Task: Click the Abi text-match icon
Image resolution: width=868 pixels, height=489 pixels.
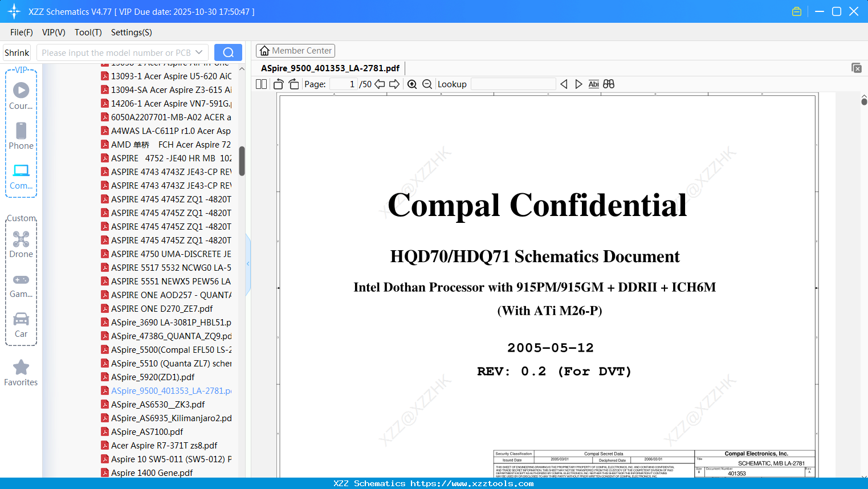Action: click(x=593, y=84)
